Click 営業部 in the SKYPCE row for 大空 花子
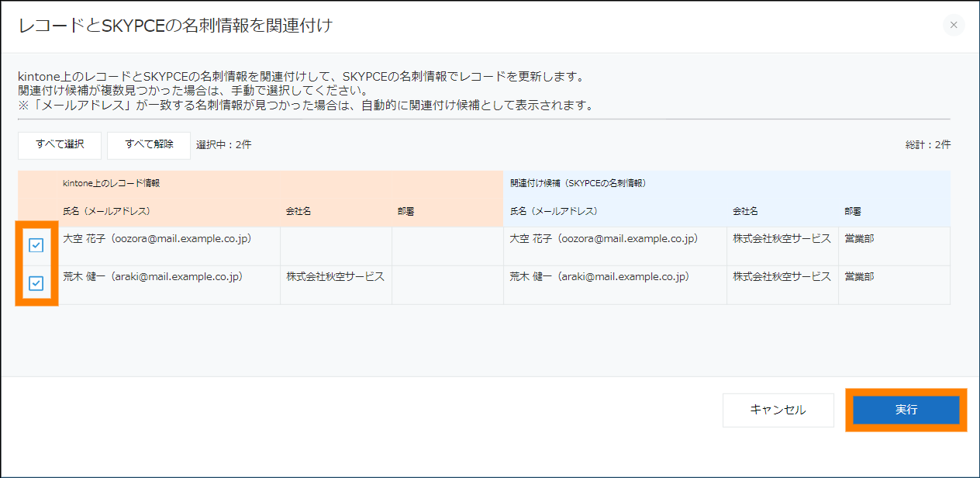The image size is (980, 478). [859, 239]
